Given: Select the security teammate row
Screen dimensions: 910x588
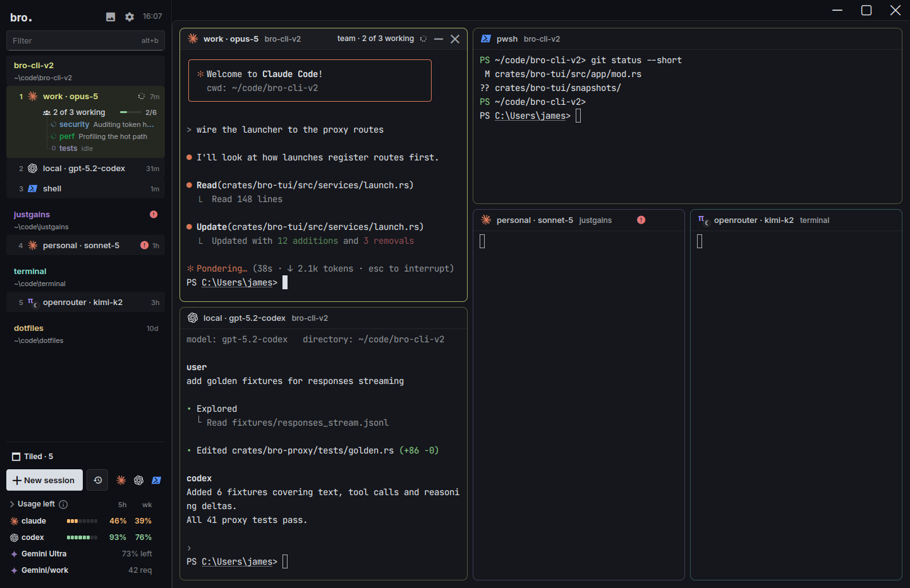Looking at the screenshot, I should (x=103, y=125).
